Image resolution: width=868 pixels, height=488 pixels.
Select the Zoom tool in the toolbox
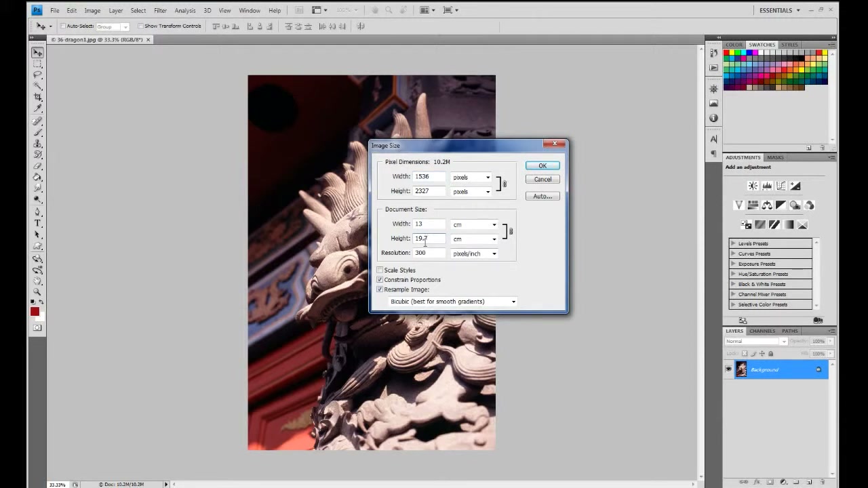[37, 292]
